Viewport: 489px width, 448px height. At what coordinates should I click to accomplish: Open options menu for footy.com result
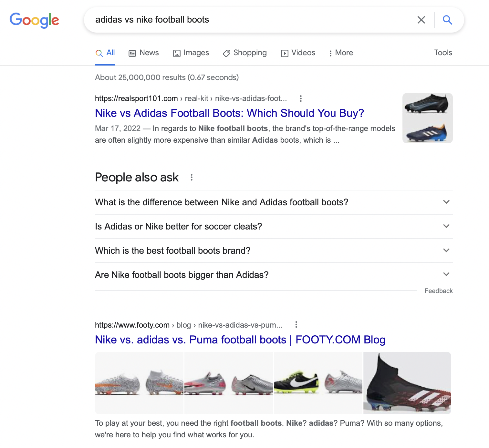tap(296, 325)
